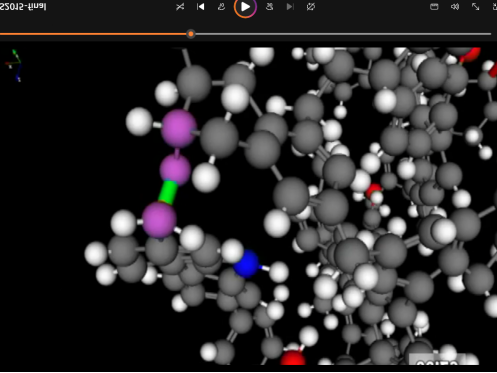Skip forward with the fast-forward icon
The image size is (497, 373).
(x=270, y=7)
